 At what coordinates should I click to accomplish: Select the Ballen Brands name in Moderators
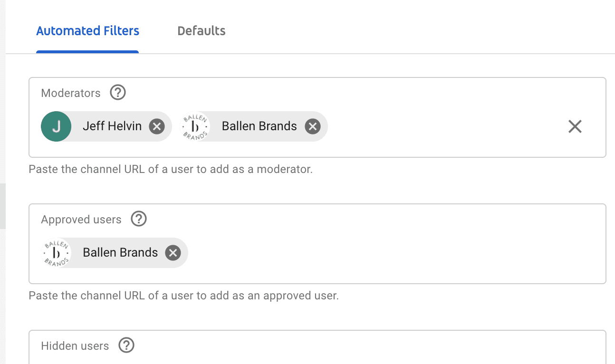(x=259, y=126)
